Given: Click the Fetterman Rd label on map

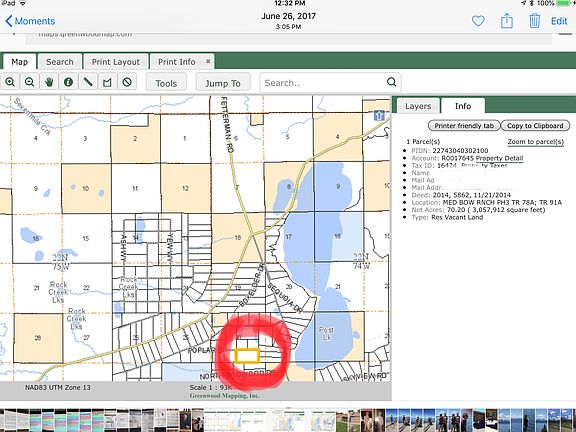Looking at the screenshot, I should [x=227, y=124].
